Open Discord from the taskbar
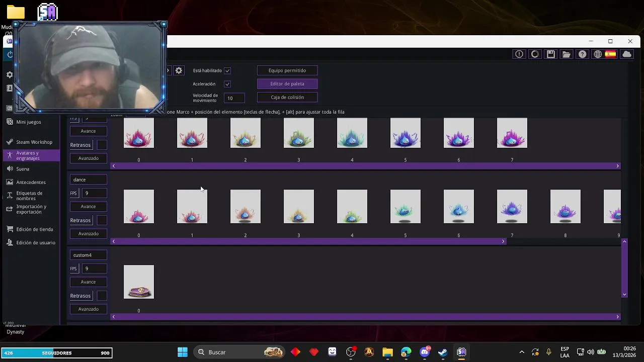Viewport: 644px width, 362px height. 425,352
